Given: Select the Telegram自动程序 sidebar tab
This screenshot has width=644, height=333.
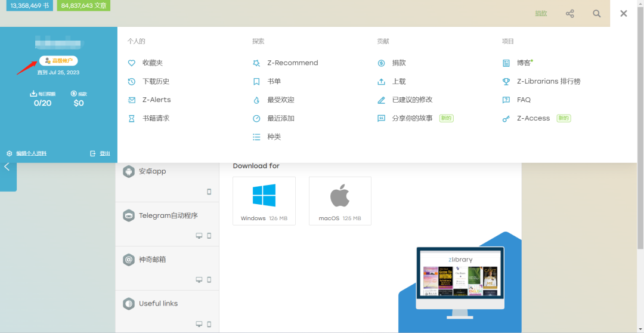Looking at the screenshot, I should click(x=167, y=224).
